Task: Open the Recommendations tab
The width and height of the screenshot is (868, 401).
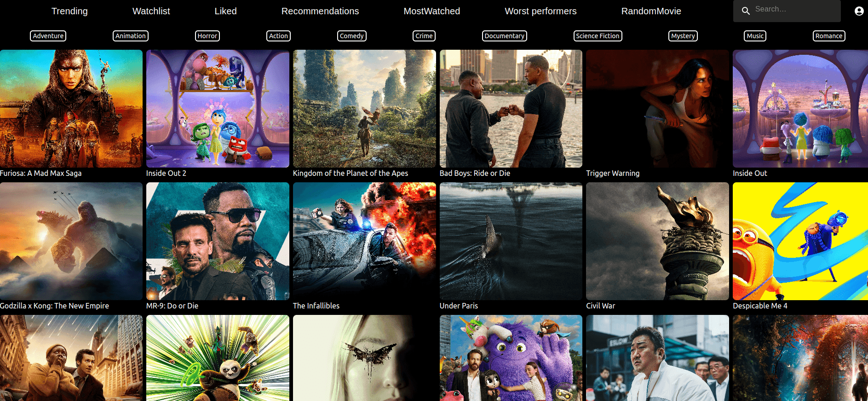Action: 320,11
